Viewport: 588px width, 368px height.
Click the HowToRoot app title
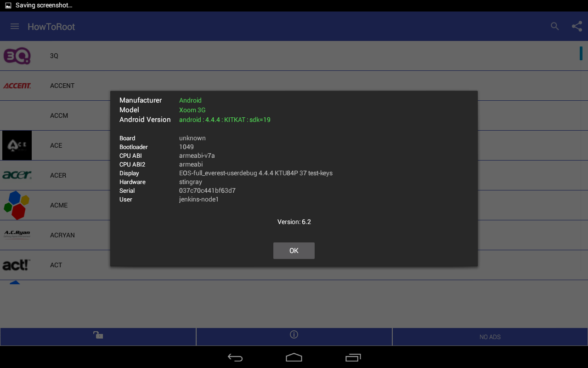pos(51,27)
